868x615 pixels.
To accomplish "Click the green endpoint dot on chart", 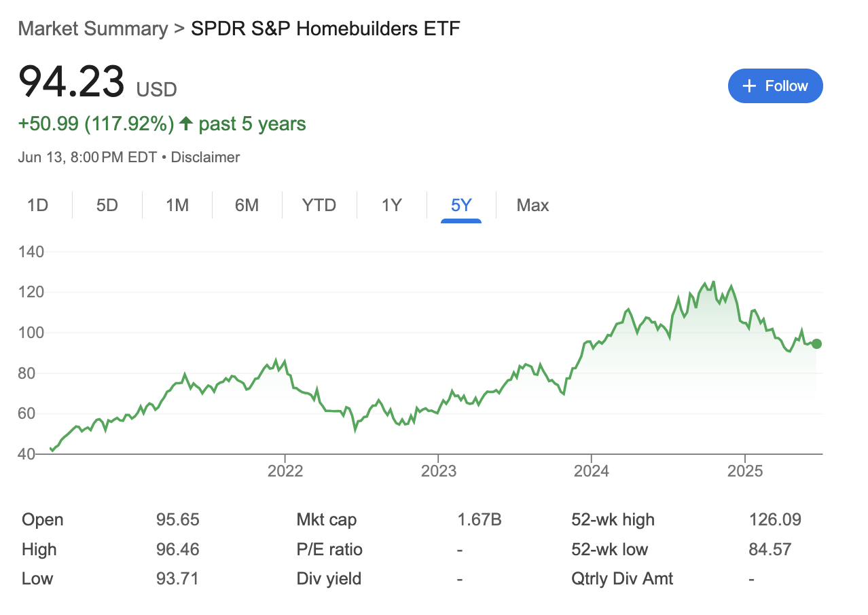I will pyautogui.click(x=816, y=344).
